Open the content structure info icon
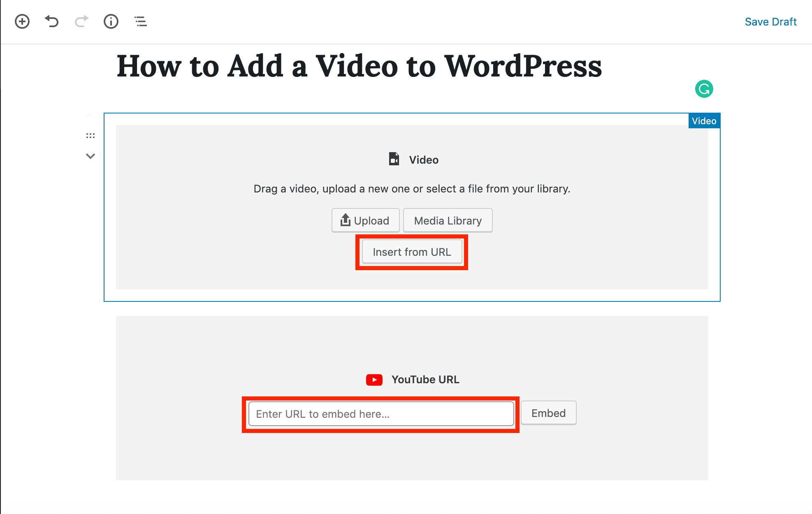 (111, 21)
